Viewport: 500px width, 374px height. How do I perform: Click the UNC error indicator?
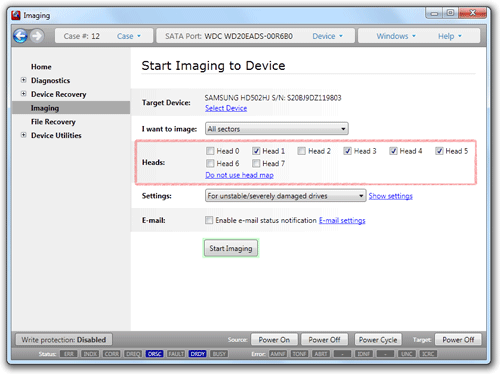(x=407, y=354)
